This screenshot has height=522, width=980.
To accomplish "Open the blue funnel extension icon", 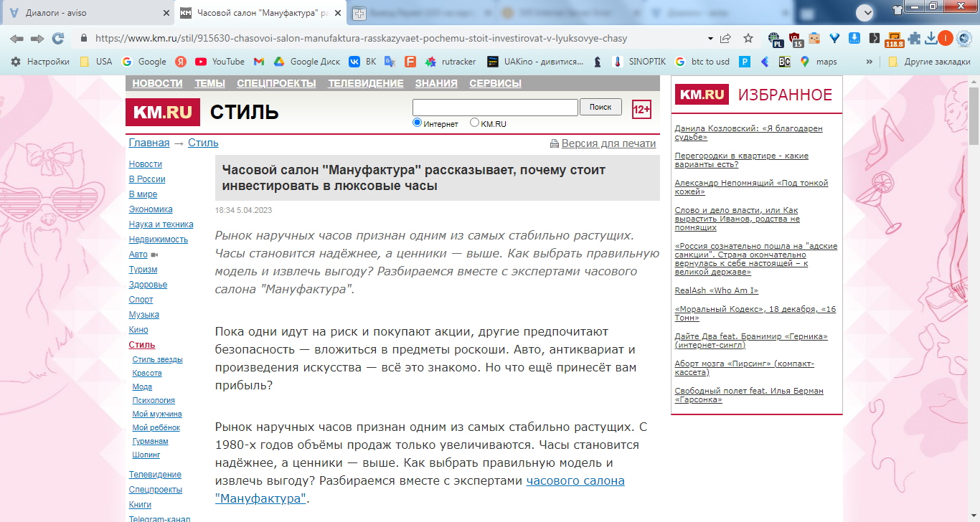I will (835, 39).
